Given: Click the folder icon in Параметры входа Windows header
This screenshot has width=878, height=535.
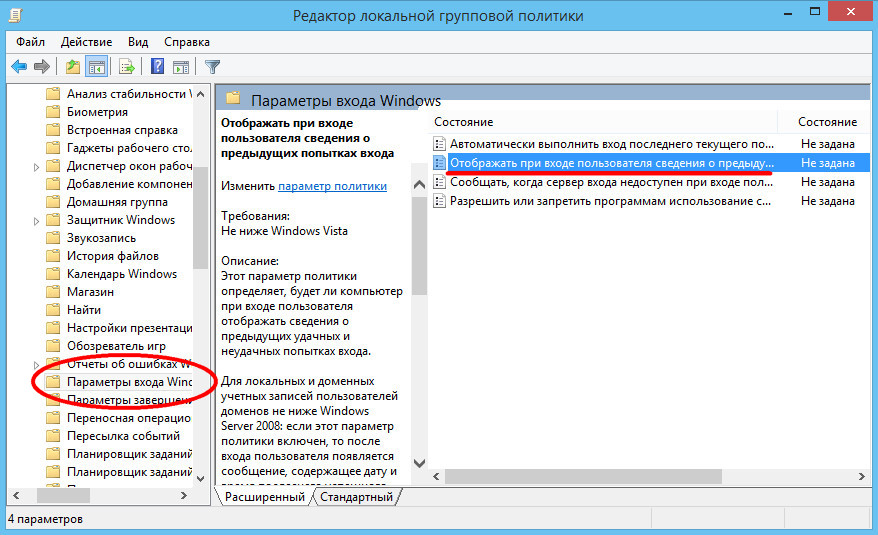Looking at the screenshot, I should pos(233,99).
